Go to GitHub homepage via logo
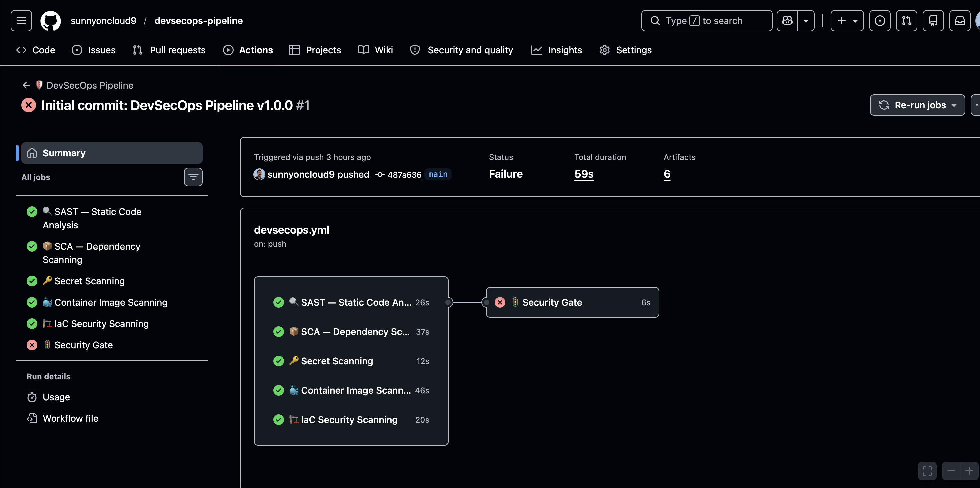 click(x=51, y=21)
